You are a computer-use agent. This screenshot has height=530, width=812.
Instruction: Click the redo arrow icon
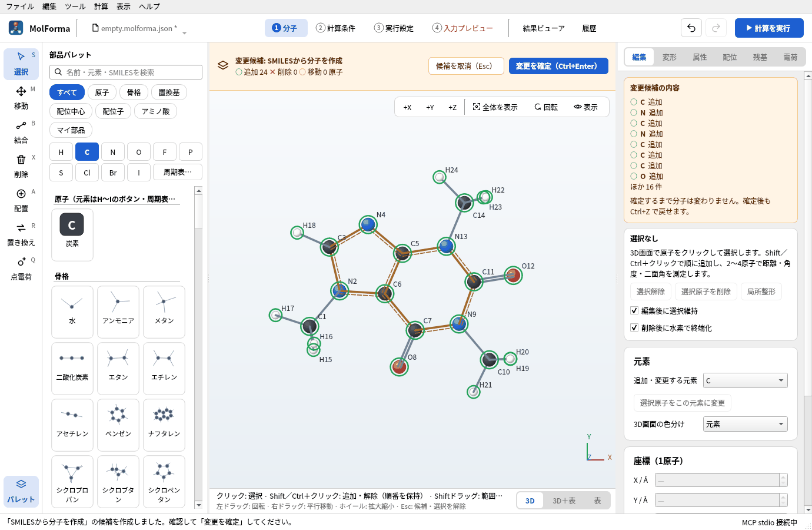716,28
